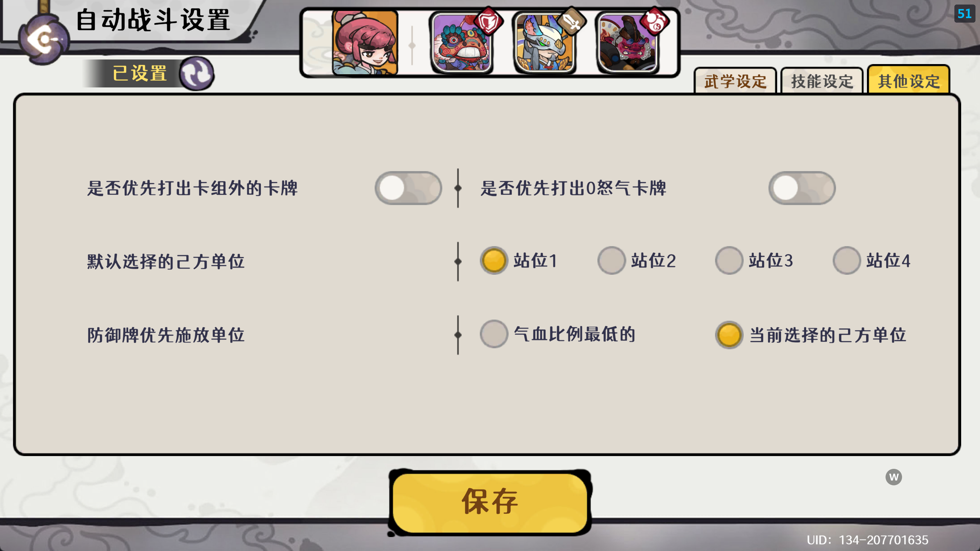Click the sword badge icon

coord(571,22)
